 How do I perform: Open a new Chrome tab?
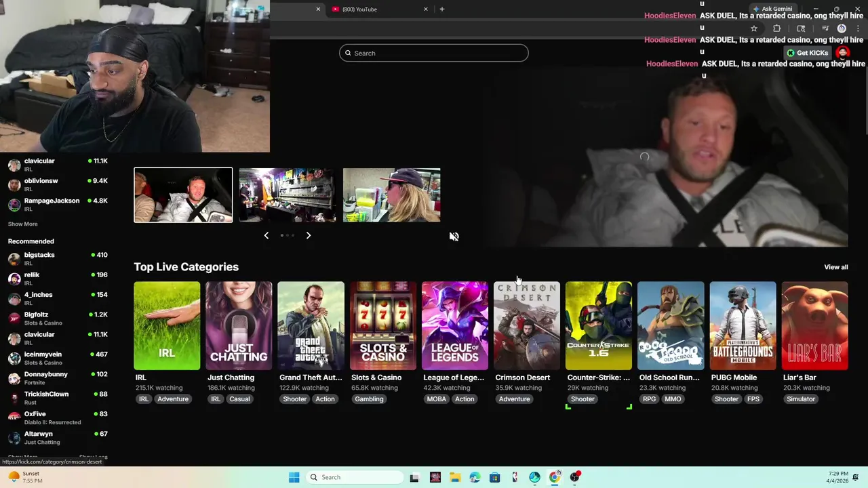click(442, 9)
